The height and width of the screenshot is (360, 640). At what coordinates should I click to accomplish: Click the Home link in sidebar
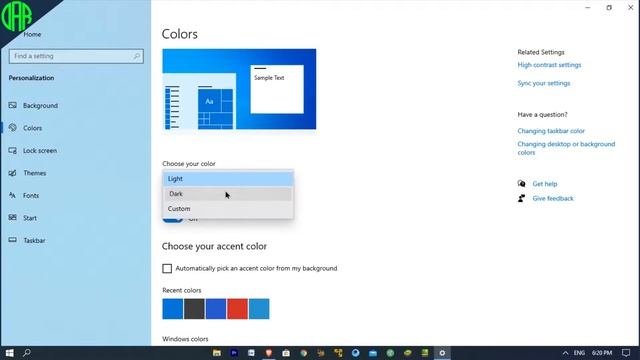coord(32,34)
